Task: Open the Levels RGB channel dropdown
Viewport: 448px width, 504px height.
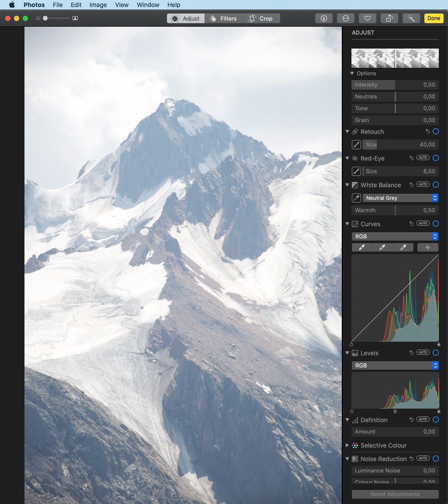Action: [x=395, y=365]
